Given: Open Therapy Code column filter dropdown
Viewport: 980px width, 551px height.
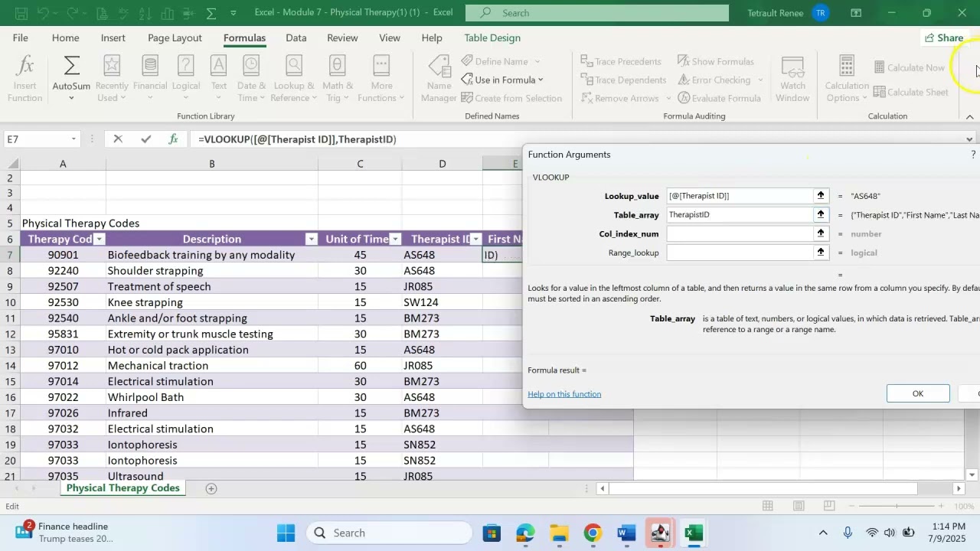Looking at the screenshot, I should point(98,239).
